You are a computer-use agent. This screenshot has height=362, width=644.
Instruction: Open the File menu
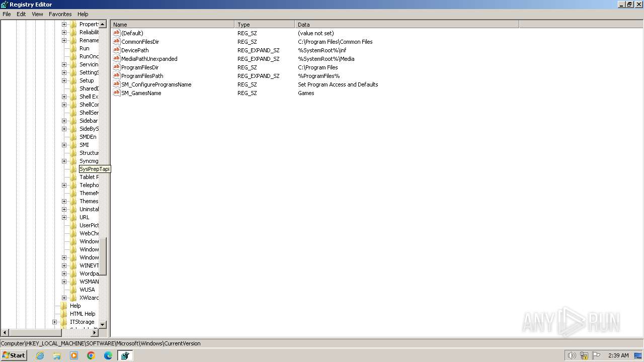tap(7, 14)
